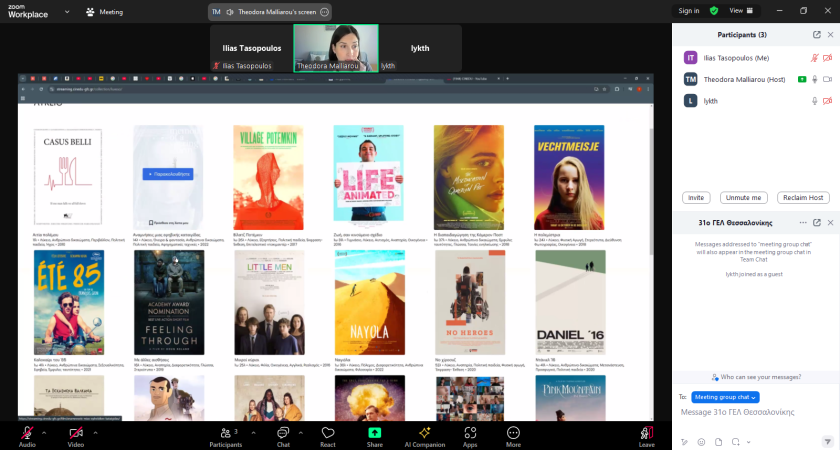Open the Participants panel button in toolbar
Viewport: 840px width, 450px height.
[x=226, y=437]
